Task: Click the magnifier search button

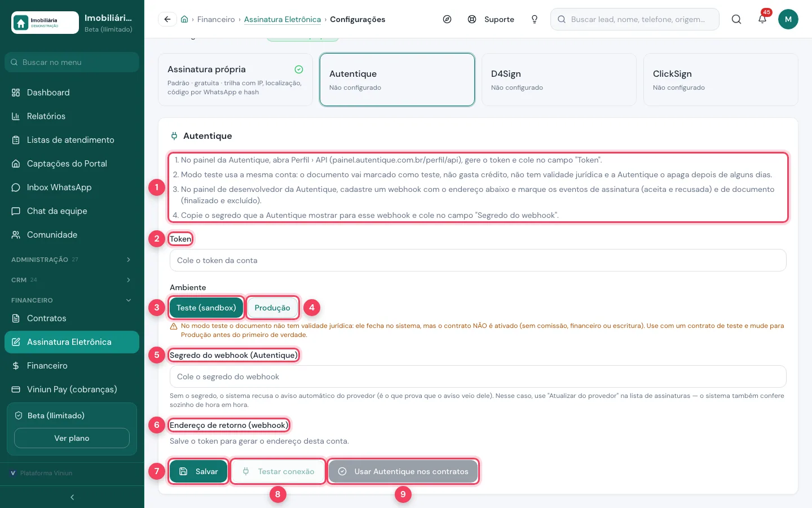Action: pyautogui.click(x=736, y=19)
